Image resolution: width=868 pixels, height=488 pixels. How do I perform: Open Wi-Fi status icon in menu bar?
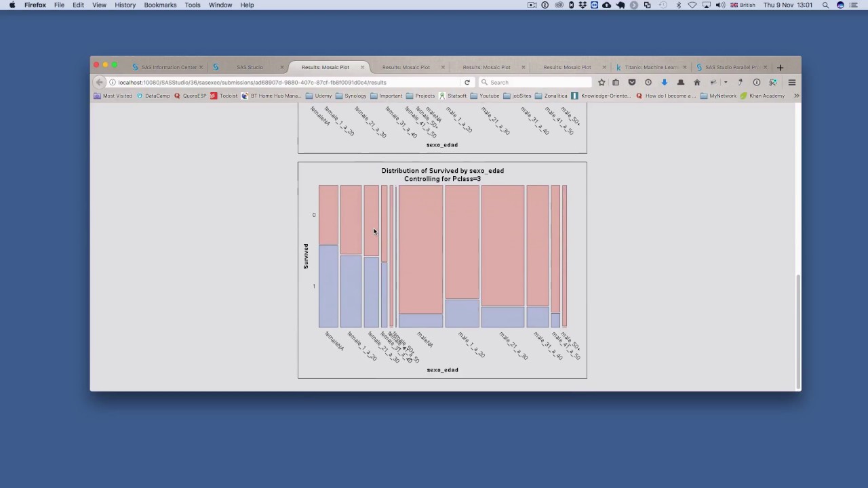click(692, 5)
